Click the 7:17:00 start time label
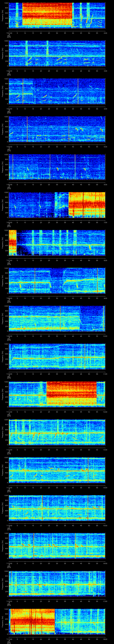 tap(9, 639)
